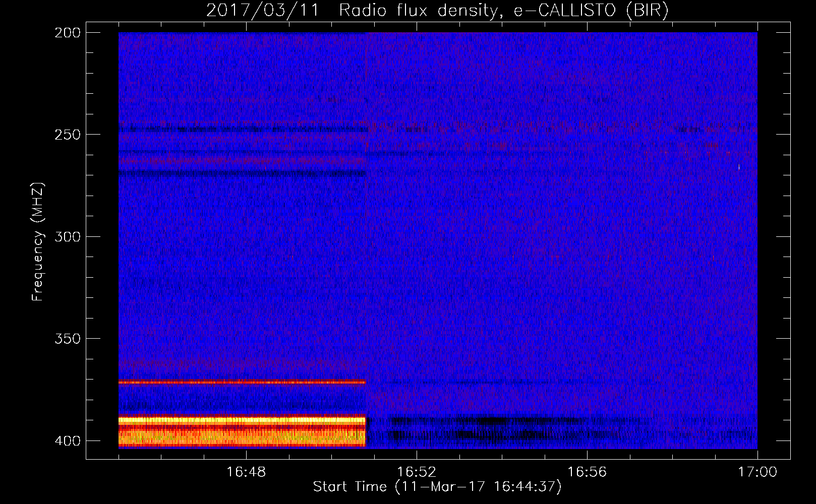Click the 17:00 time tick label
Viewport: 816px width, 504px height.
click(757, 472)
